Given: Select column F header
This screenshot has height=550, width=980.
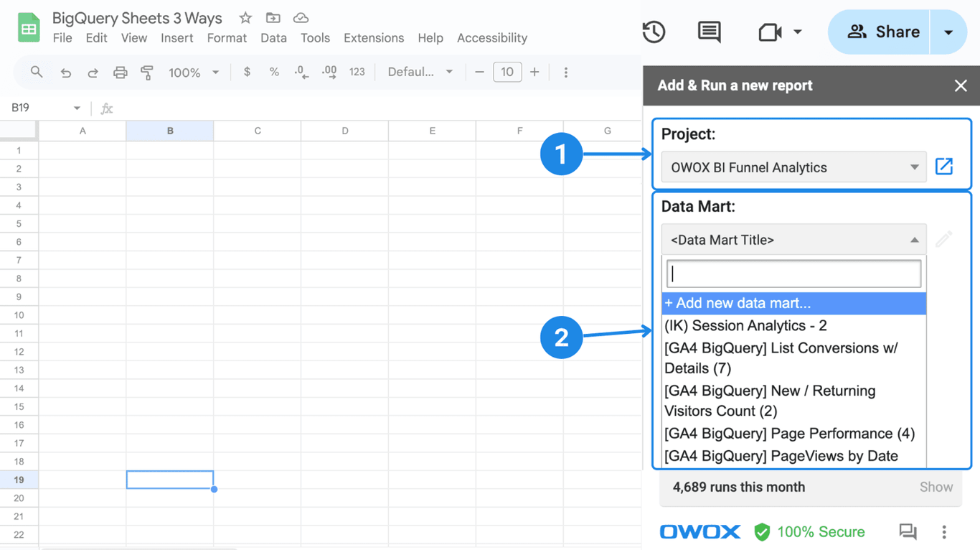Looking at the screenshot, I should 519,131.
